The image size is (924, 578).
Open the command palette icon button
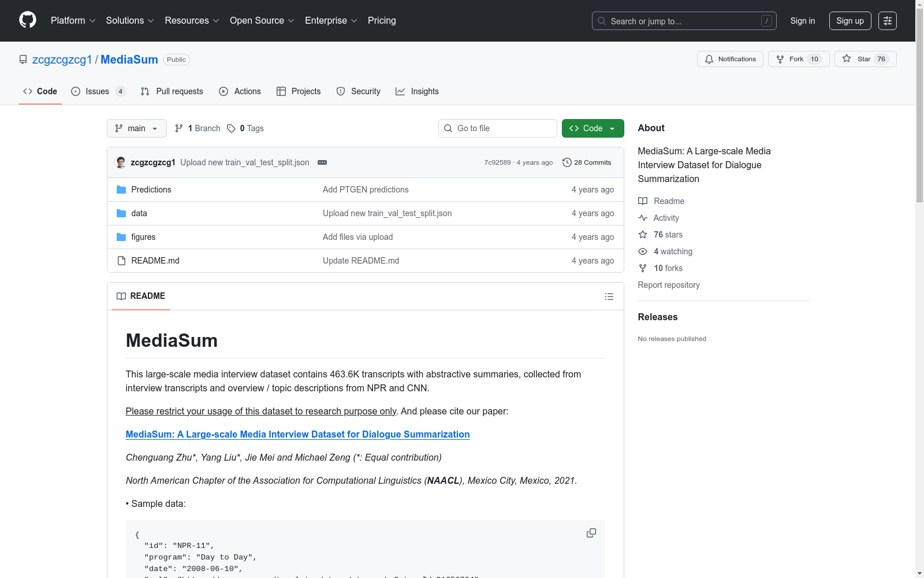click(x=888, y=21)
